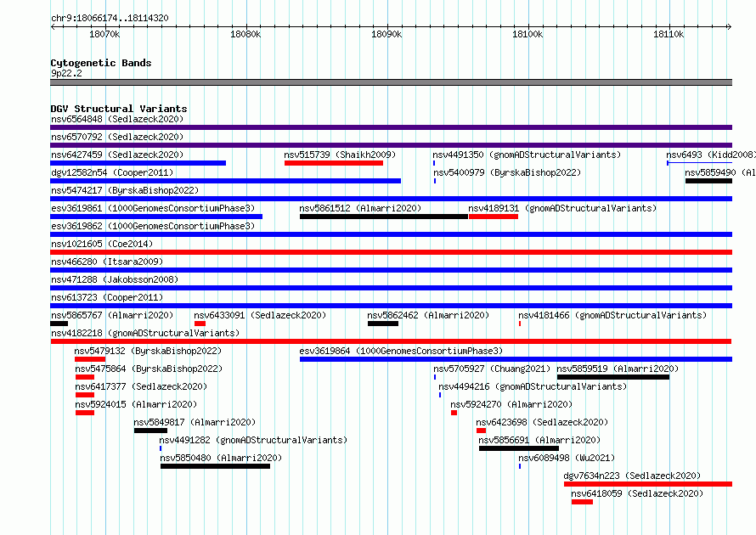Click nsv5705927 (Chuang2021) label
This screenshot has width=756, height=535.
point(492,369)
